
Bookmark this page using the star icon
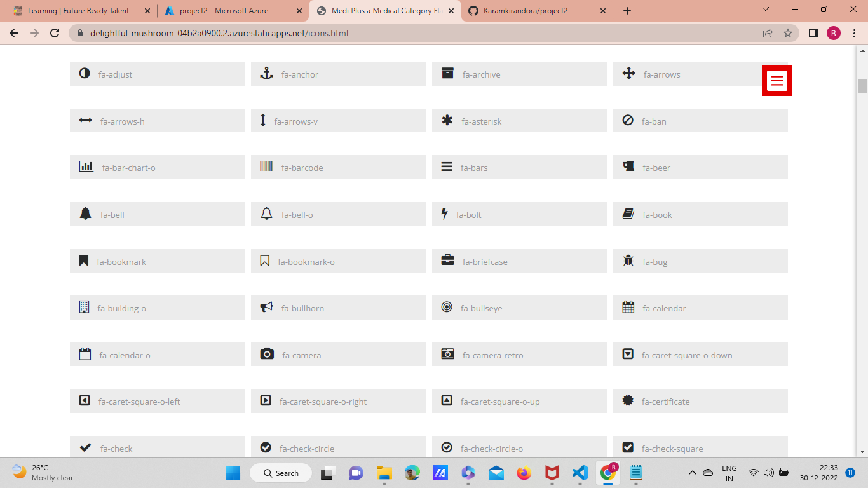787,33
